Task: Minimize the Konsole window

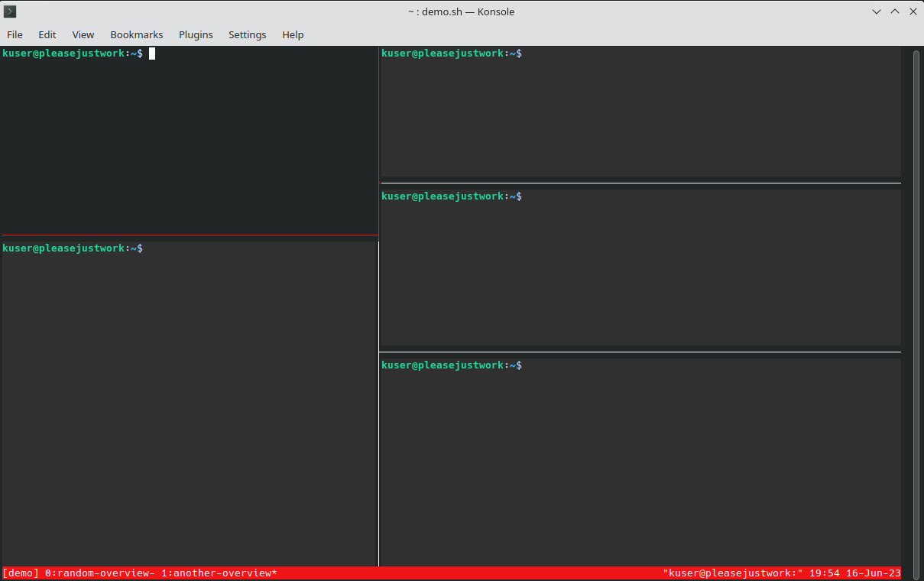Action: tap(877, 11)
